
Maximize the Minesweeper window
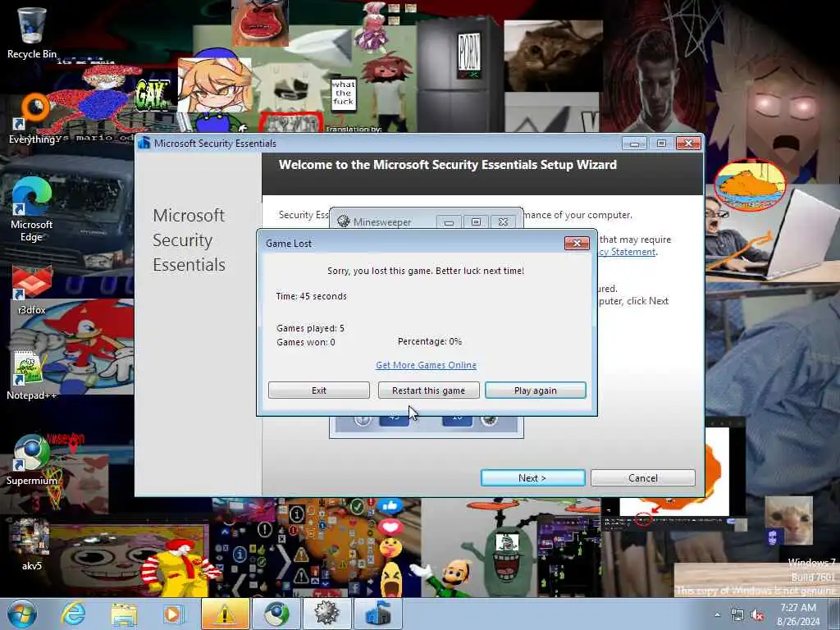pyautogui.click(x=476, y=221)
